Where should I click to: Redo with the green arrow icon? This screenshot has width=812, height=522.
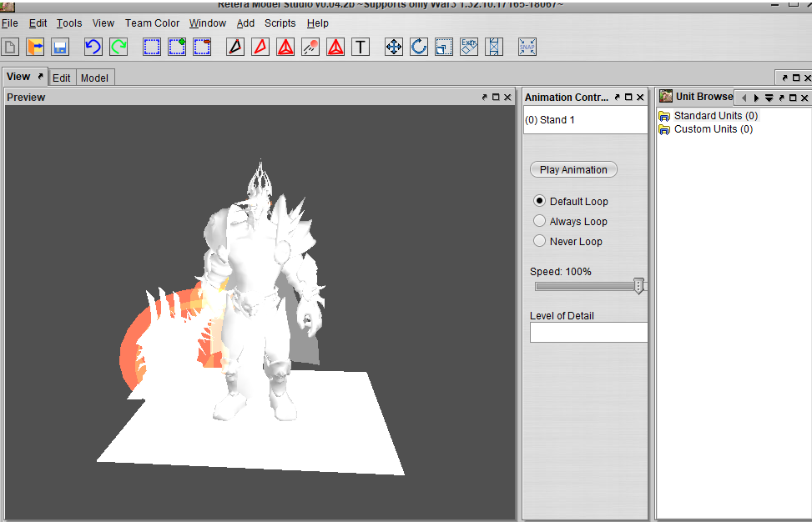tap(119, 47)
